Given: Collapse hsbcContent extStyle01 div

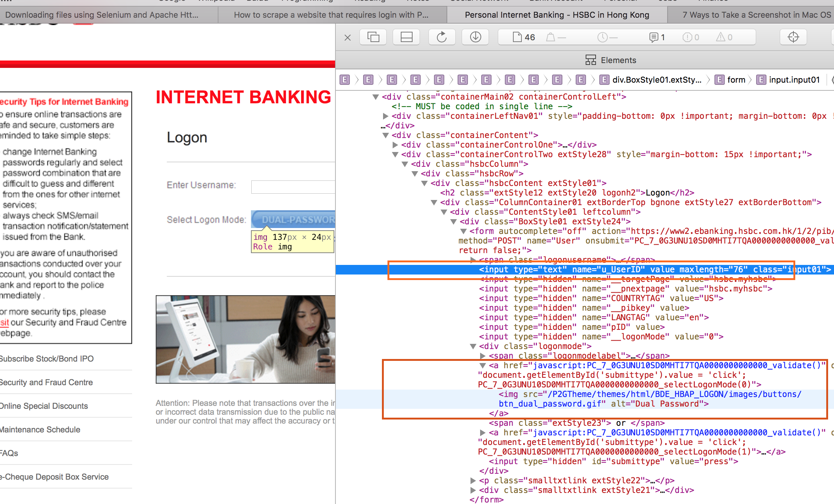Looking at the screenshot, I should click(424, 183).
